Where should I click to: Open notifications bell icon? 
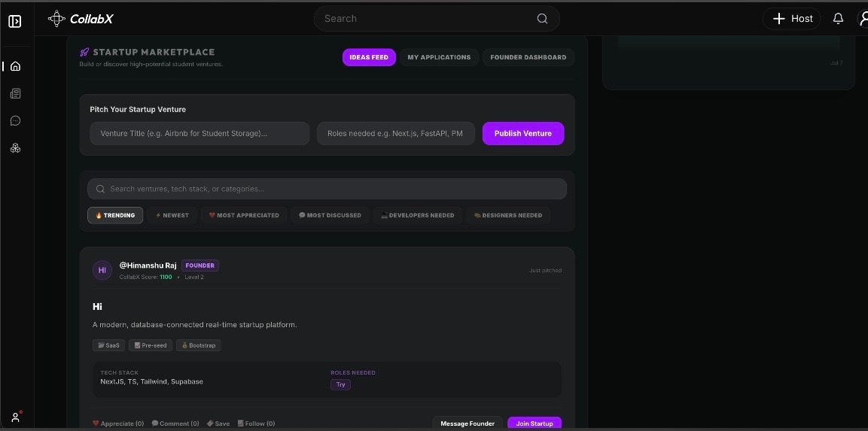(838, 19)
